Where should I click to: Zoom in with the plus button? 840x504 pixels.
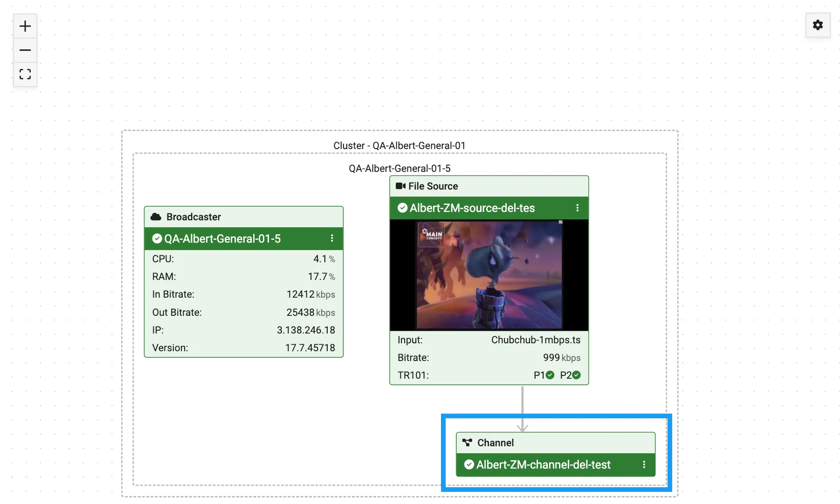click(25, 26)
